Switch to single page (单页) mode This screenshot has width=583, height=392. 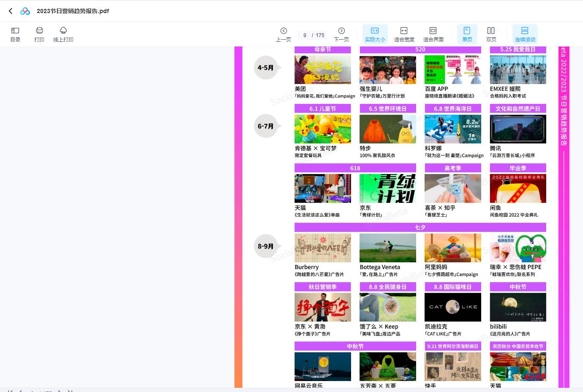tap(467, 34)
